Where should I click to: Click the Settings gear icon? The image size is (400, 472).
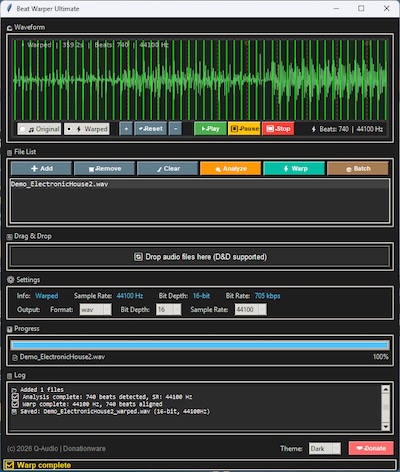click(11, 280)
